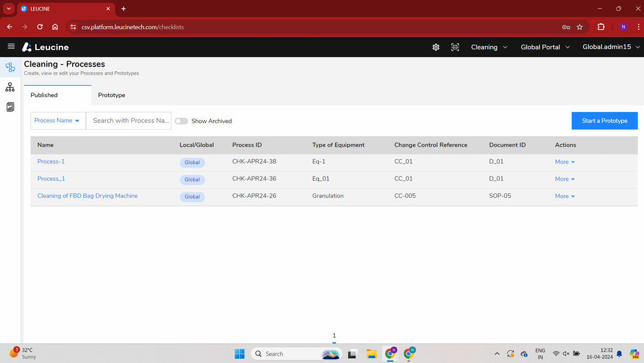644x363 pixels.
Task: Open the notification bell in system tray
Action: [619, 354]
